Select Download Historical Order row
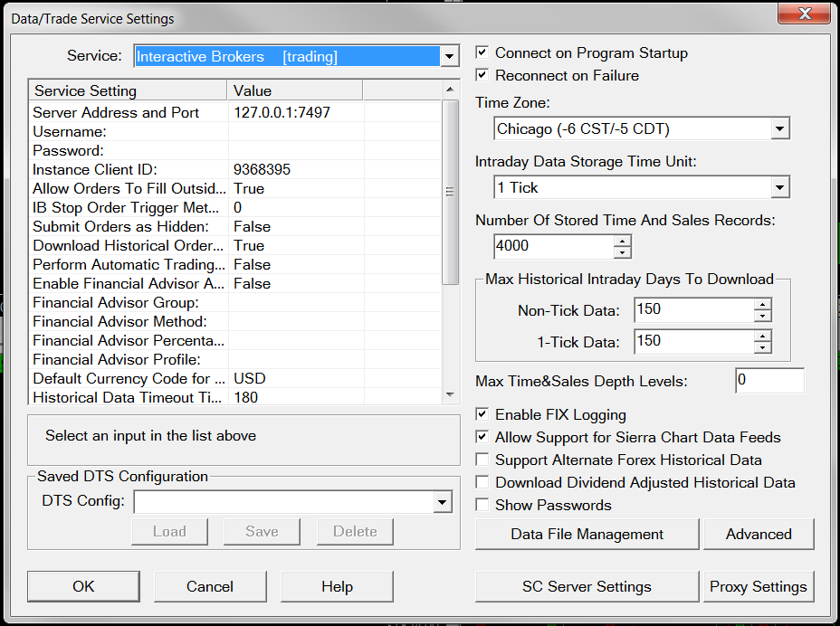Viewport: 840px width, 626px height. click(x=235, y=245)
